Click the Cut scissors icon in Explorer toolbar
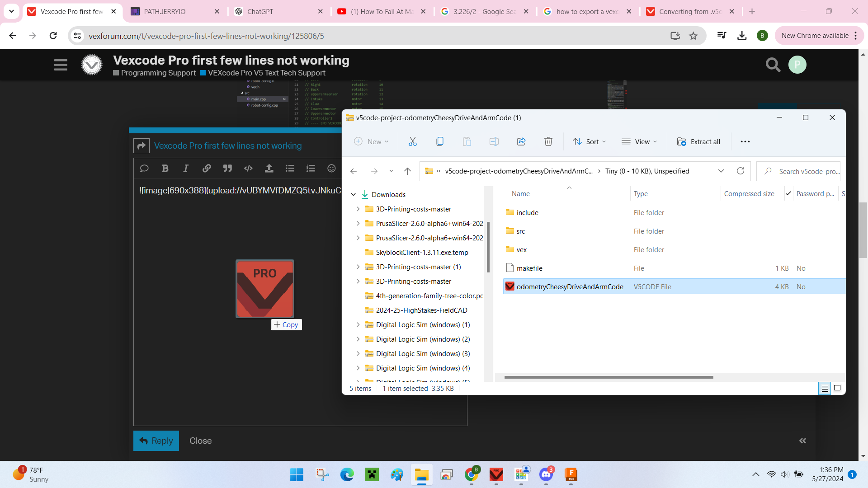 coord(412,141)
